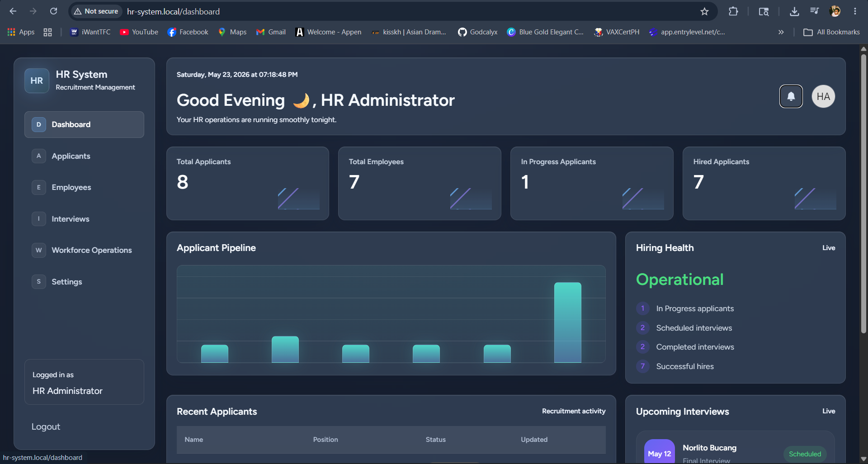
Task: Open Workforce Operations in sidebar
Action: (84, 250)
